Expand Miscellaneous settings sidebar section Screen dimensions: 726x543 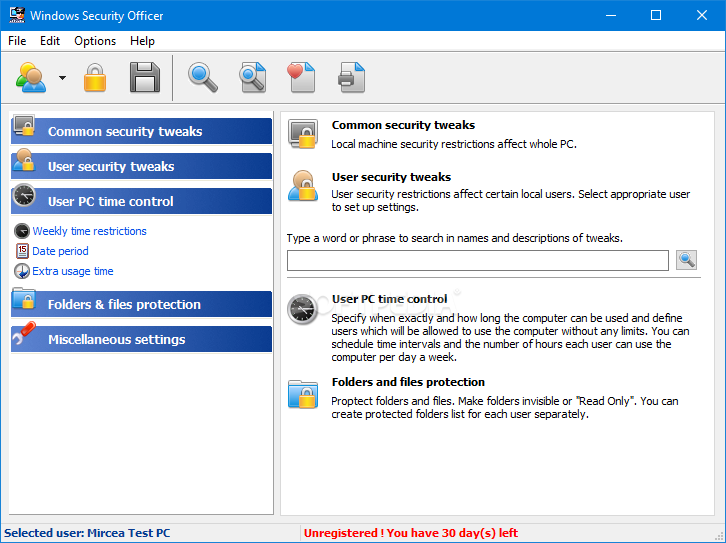142,339
